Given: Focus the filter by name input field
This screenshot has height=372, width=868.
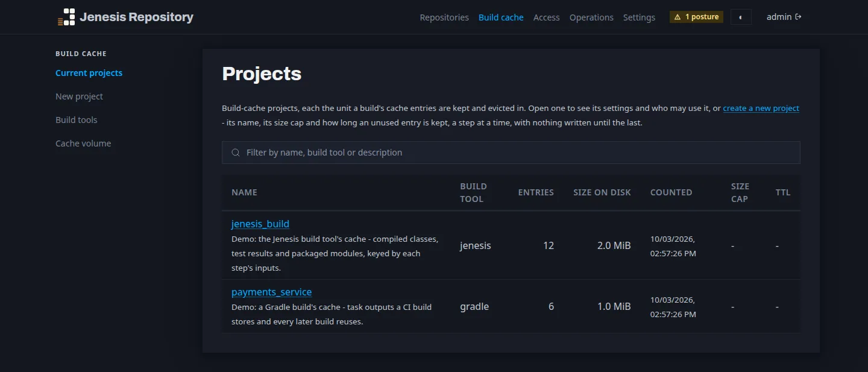Looking at the screenshot, I should pos(511,153).
